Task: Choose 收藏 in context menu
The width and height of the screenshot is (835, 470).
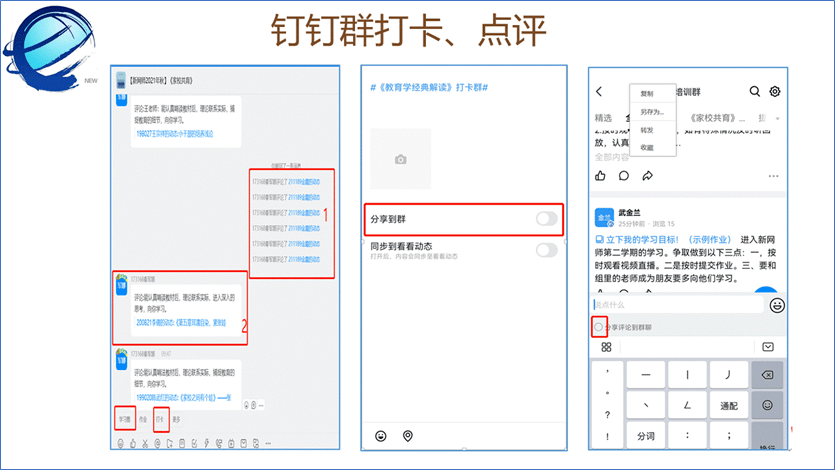Action: click(647, 147)
